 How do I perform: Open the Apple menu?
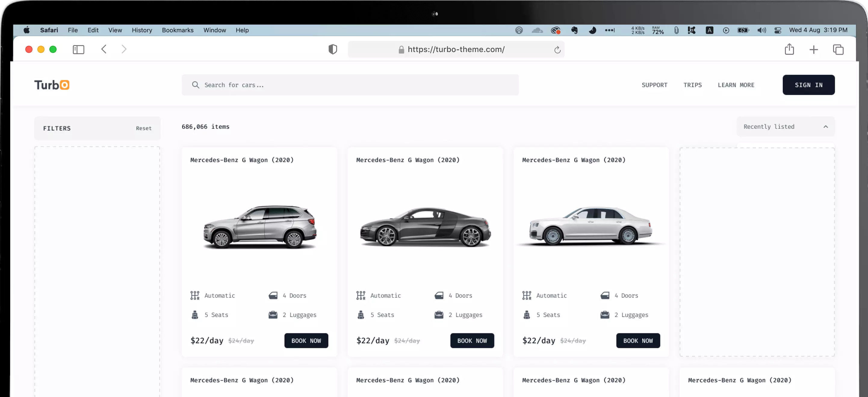click(26, 30)
